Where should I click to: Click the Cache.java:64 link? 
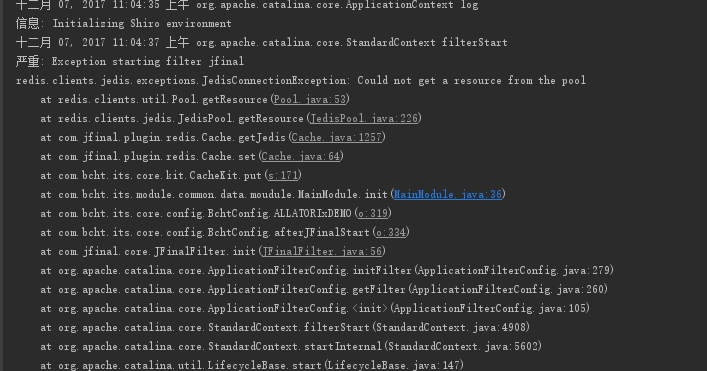point(301,156)
